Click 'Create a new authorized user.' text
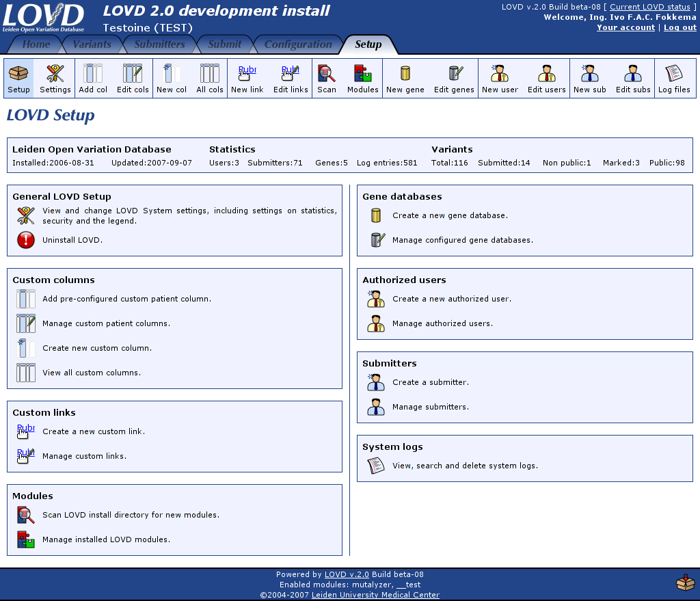 click(452, 299)
